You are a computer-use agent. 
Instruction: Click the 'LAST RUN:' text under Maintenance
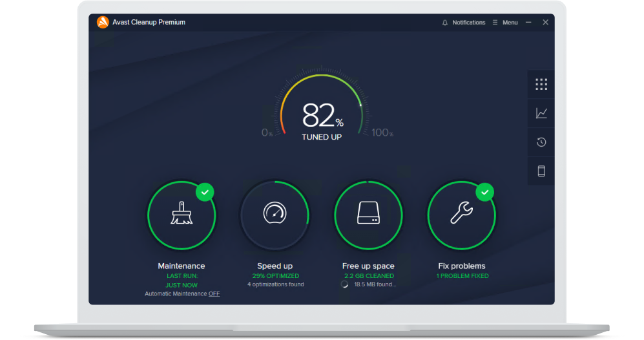pos(182,276)
